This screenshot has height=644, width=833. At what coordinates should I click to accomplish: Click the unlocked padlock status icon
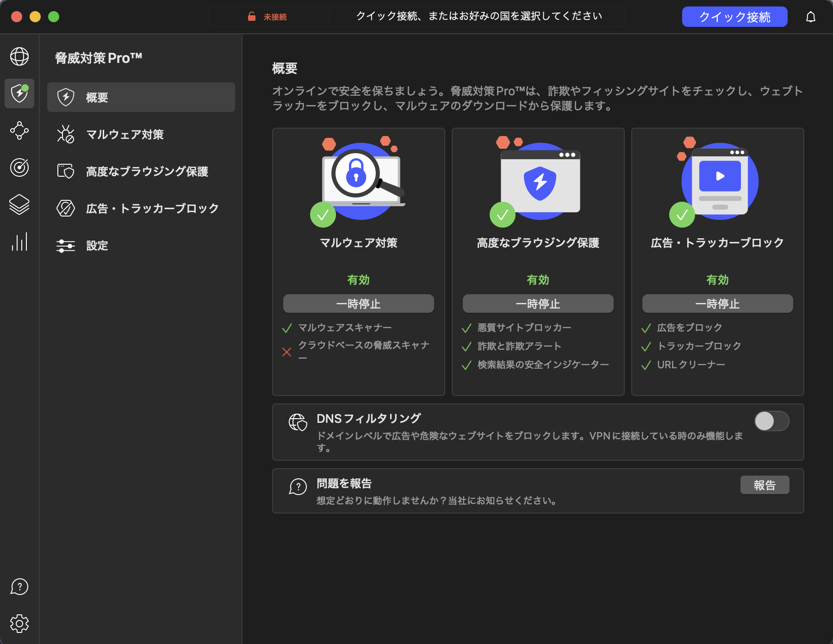point(252,17)
